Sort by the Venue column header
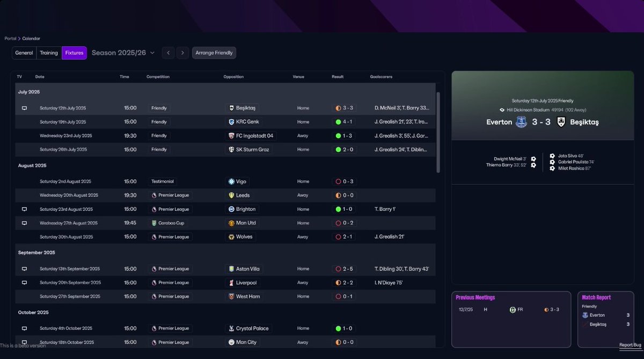Screen dimensions: 644x359 tap(298, 77)
